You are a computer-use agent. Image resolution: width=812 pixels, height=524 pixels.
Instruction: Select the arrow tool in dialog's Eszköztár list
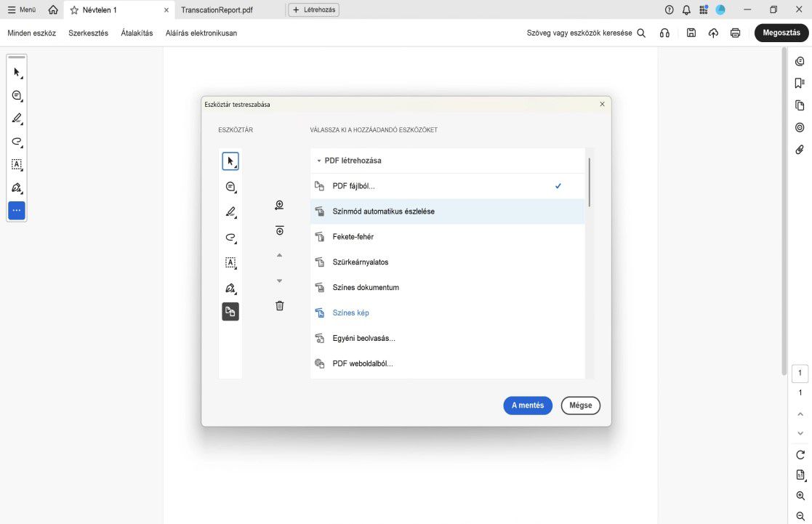[230, 161]
